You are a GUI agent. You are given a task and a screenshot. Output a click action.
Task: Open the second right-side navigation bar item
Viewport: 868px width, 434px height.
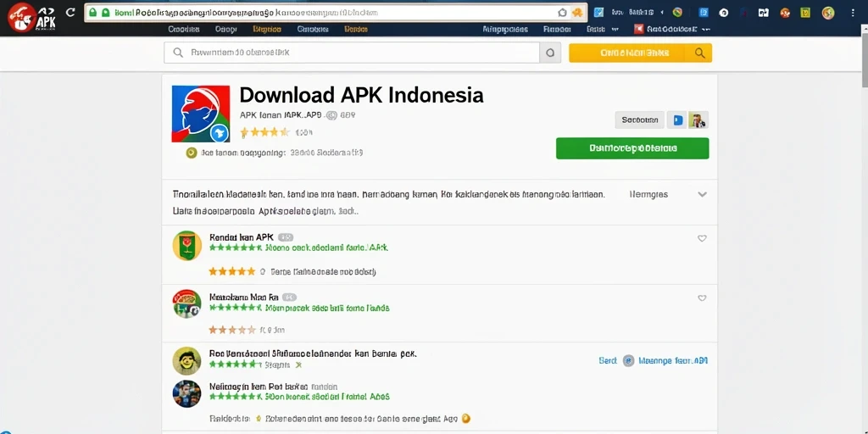(x=557, y=30)
